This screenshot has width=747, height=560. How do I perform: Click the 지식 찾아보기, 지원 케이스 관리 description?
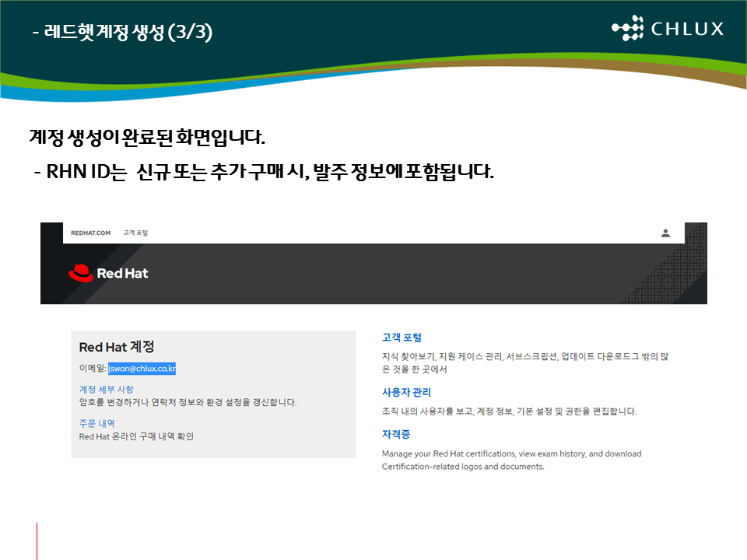point(525,363)
